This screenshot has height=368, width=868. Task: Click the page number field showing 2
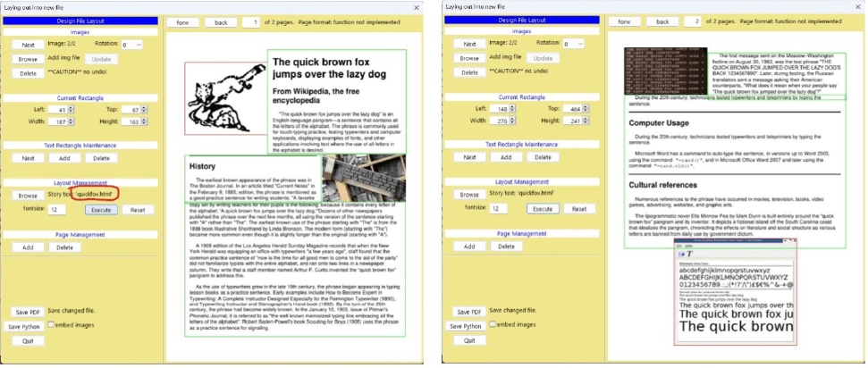tap(693, 21)
